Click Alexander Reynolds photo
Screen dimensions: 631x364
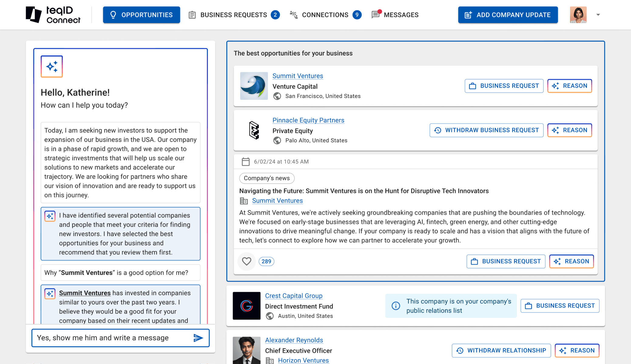point(246,350)
